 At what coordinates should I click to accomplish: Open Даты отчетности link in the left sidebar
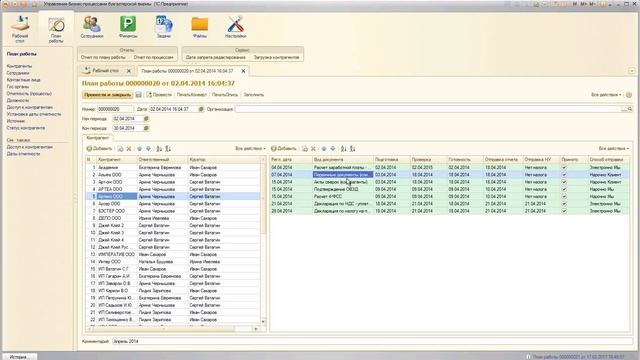click(23, 154)
